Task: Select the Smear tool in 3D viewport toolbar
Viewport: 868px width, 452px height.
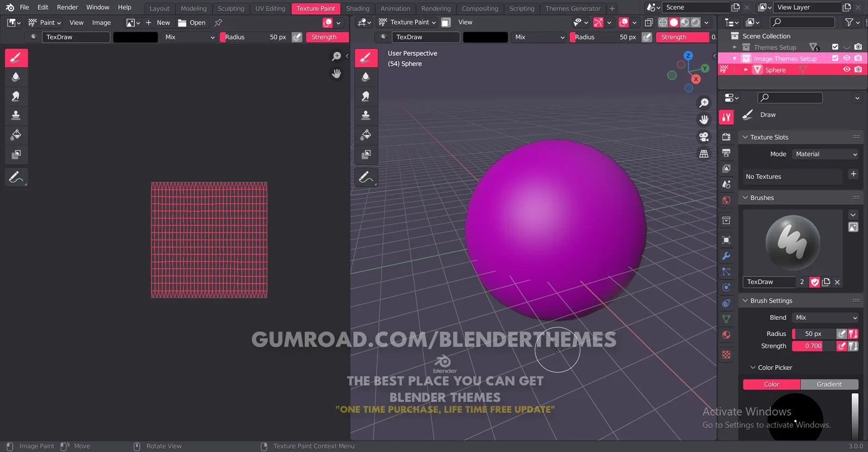Action: [366, 96]
